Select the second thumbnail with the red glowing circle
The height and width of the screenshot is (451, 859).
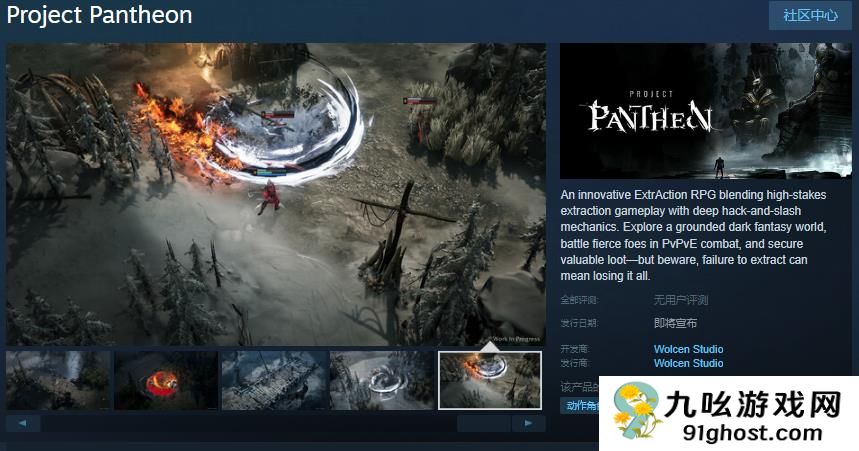[x=166, y=380]
